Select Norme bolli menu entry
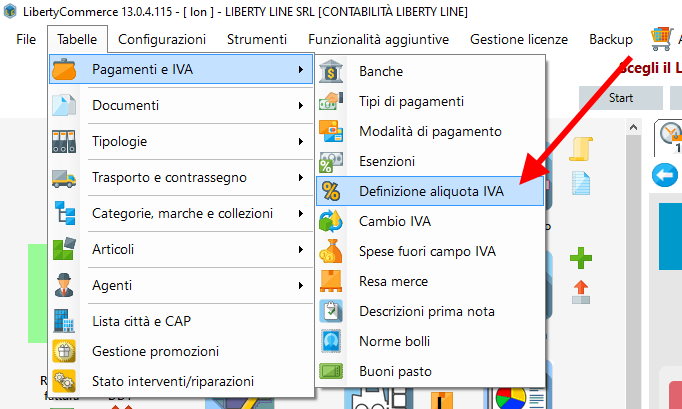Screen dimensions: 682x409 coord(430,342)
